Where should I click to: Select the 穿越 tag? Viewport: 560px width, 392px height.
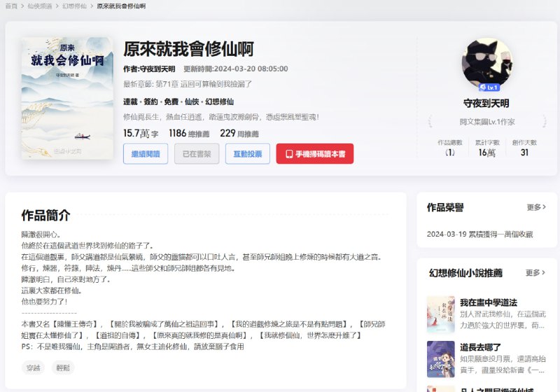(33, 367)
